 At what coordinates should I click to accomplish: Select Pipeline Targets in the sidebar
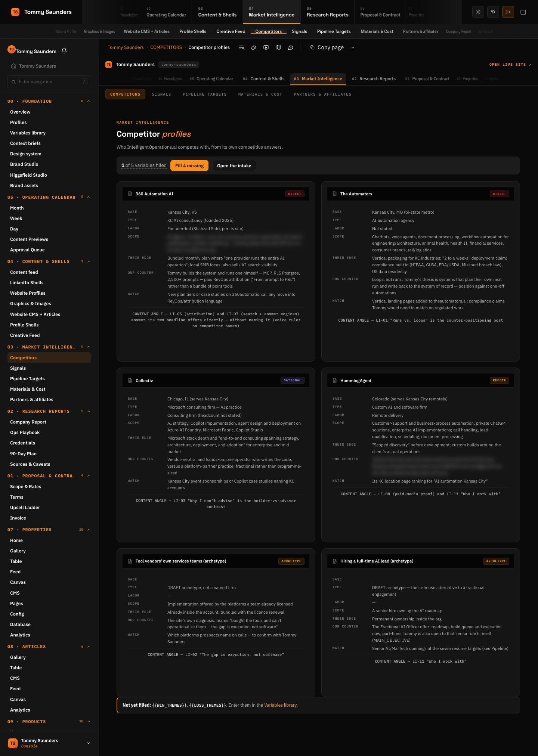(27, 379)
